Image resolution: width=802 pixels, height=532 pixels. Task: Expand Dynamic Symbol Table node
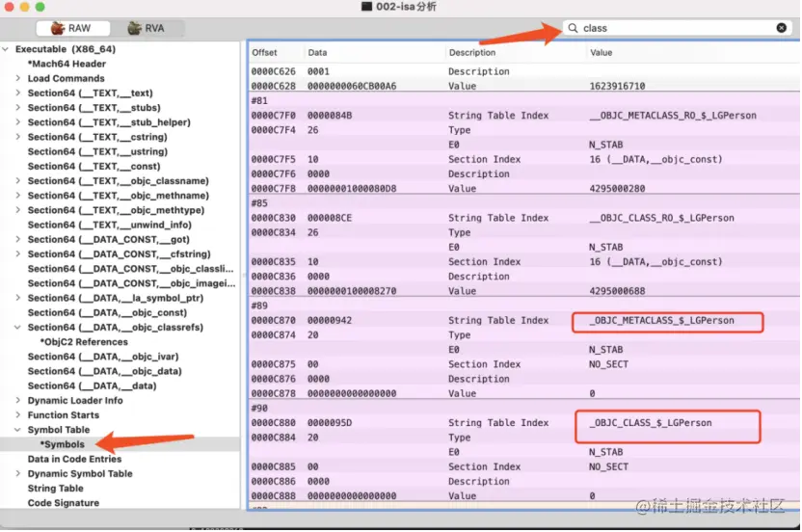coord(18,473)
